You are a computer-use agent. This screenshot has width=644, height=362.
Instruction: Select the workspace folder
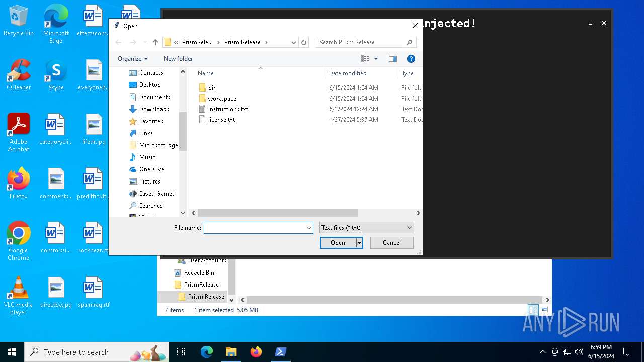[x=222, y=99]
